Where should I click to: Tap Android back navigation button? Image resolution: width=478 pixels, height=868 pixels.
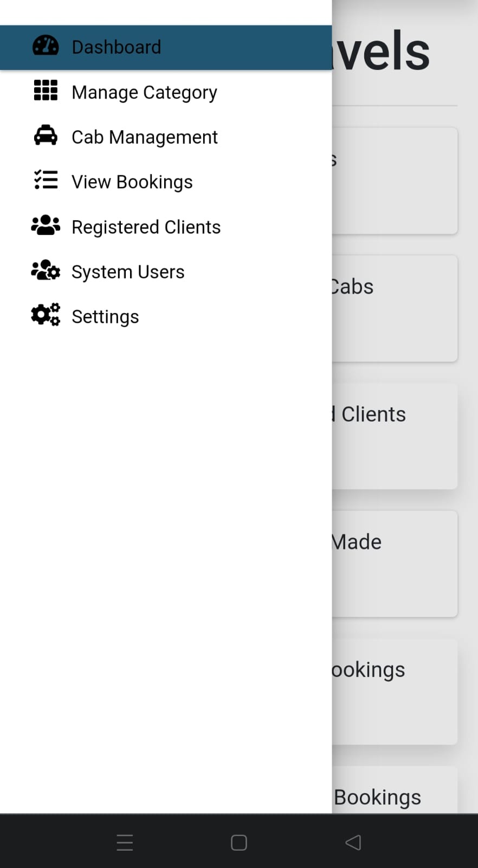353,843
